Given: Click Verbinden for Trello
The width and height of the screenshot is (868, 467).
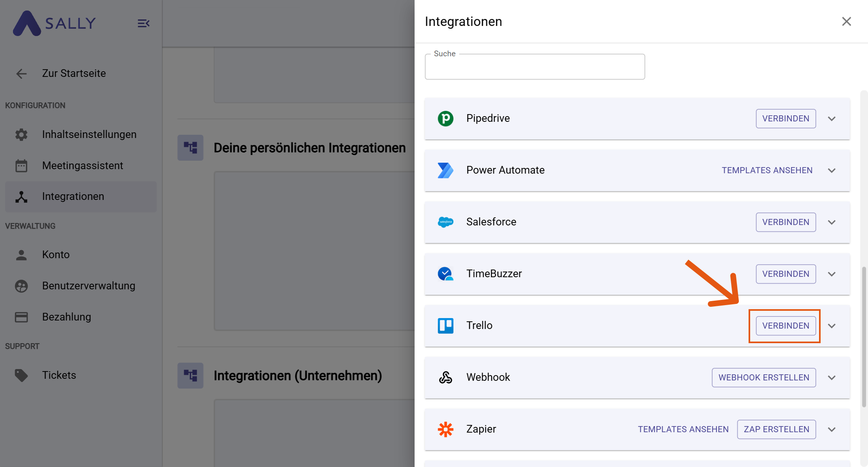Looking at the screenshot, I should [785, 326].
